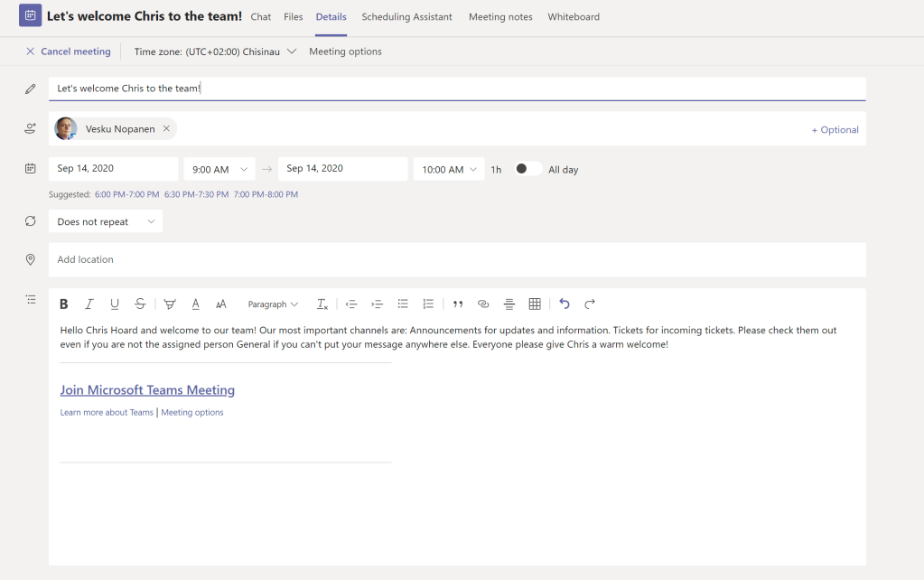This screenshot has width=924, height=580.
Task: Expand the Does not repeat dropdown
Action: [x=105, y=221]
